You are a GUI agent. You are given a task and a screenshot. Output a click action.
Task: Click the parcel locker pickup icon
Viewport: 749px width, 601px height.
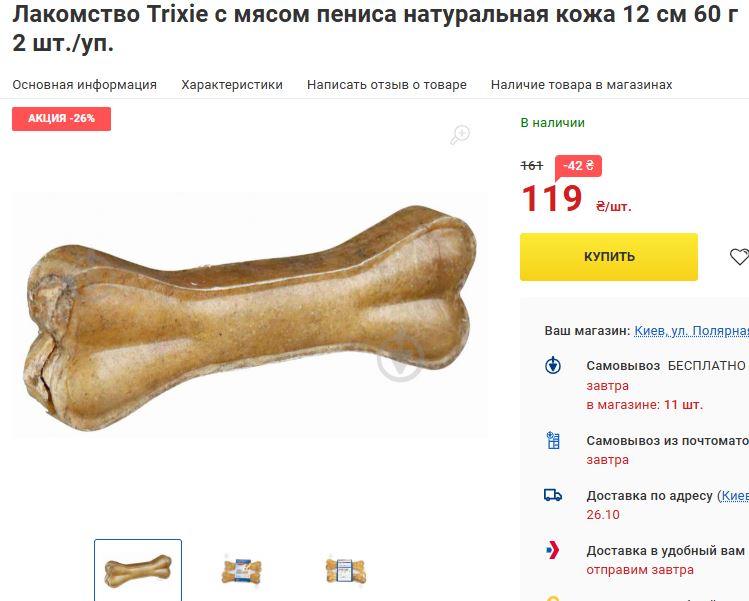coord(553,440)
